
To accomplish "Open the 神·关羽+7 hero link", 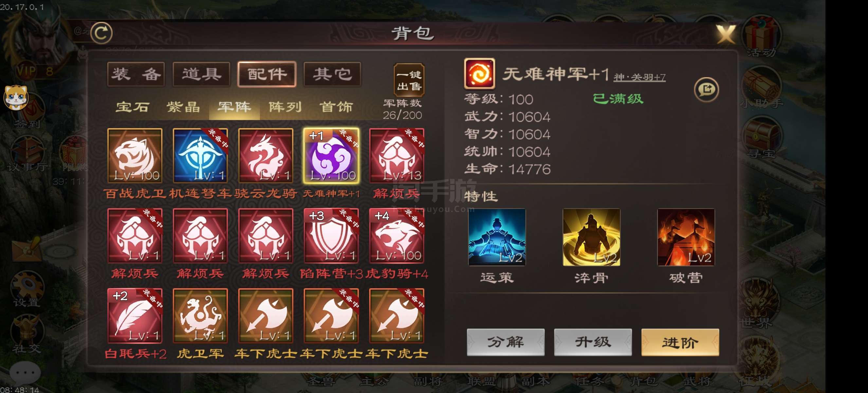I will pos(639,77).
